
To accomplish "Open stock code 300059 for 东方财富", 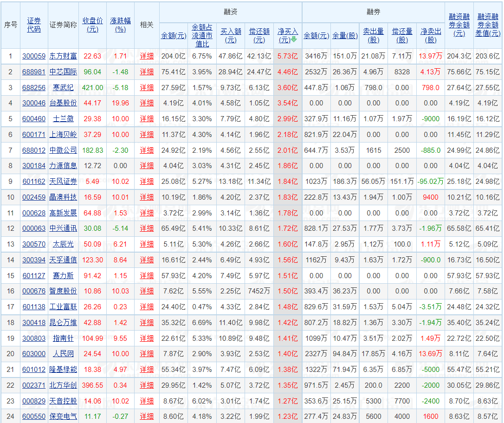I will point(34,56).
